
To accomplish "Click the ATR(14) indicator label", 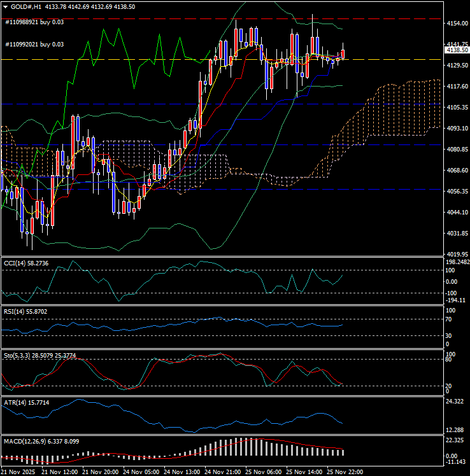I will [x=25, y=402].
